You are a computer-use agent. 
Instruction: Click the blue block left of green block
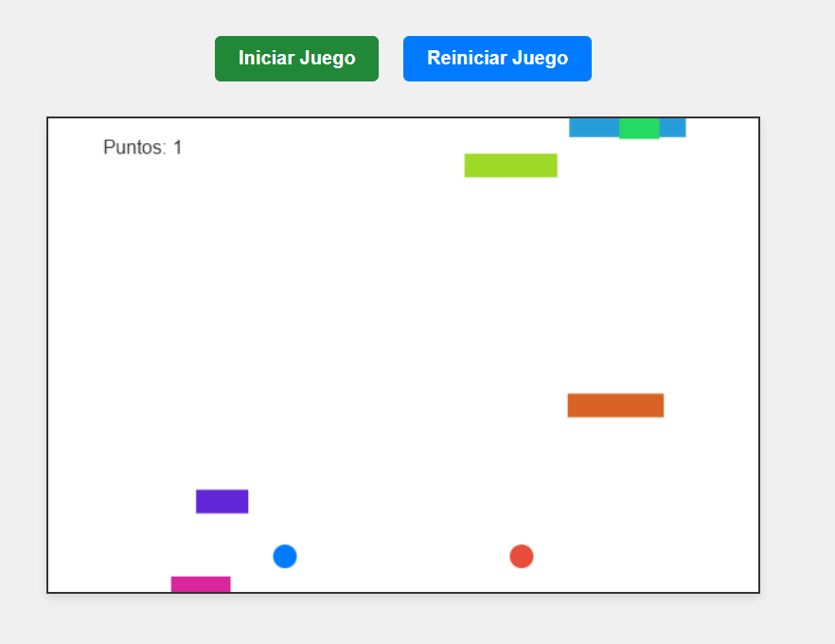point(594,128)
